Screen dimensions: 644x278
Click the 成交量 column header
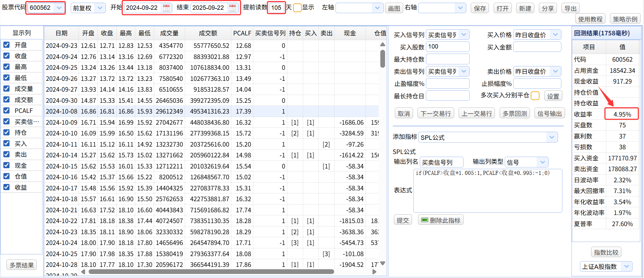click(x=169, y=33)
